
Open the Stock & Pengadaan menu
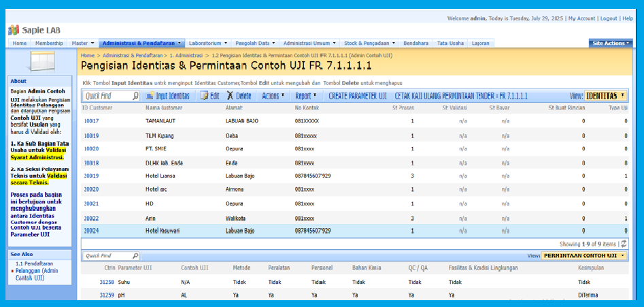coord(368,43)
